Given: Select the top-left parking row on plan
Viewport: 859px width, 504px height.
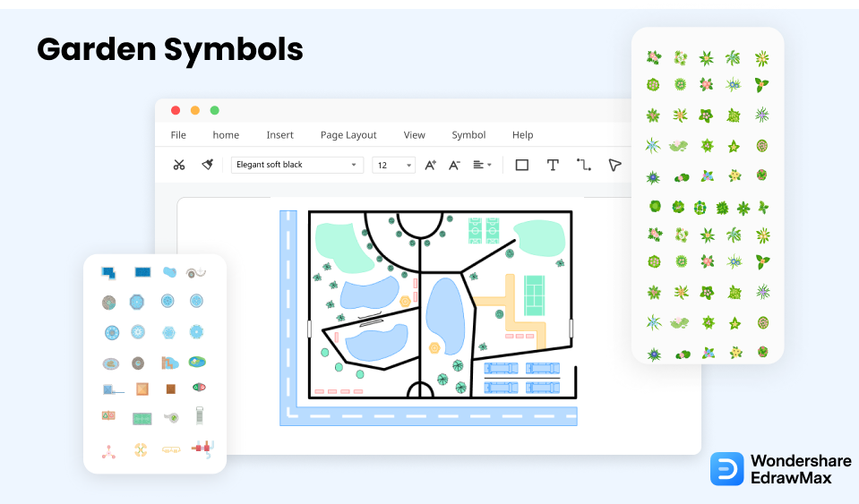Looking at the screenshot, I should [501, 368].
